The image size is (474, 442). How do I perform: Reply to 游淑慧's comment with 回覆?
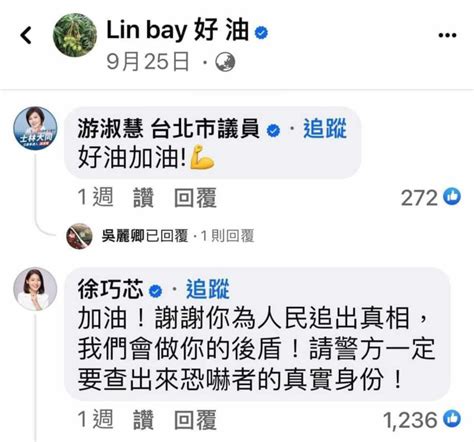[196, 198]
